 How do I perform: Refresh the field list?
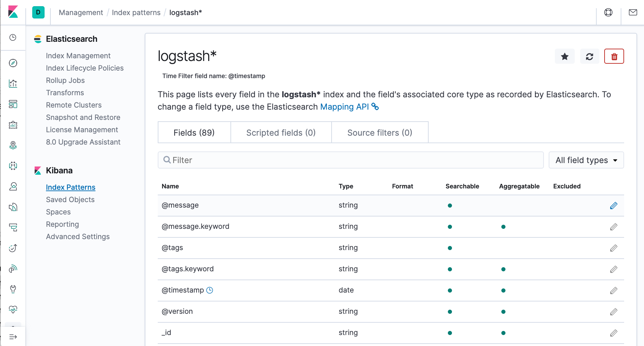(589, 57)
